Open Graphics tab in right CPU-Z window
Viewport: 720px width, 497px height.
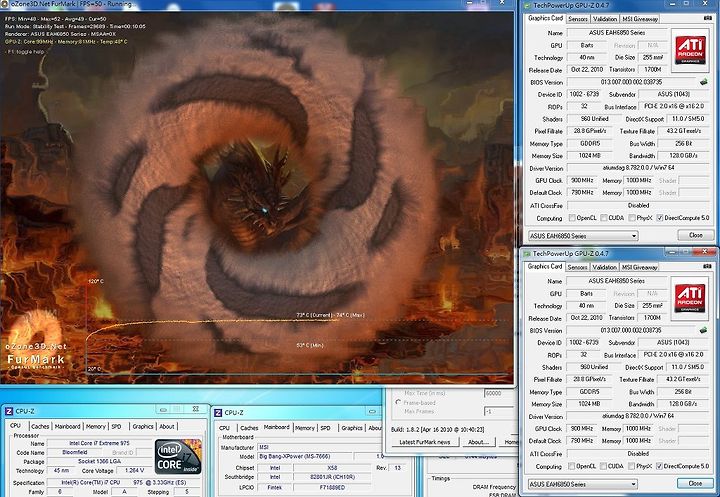point(352,428)
